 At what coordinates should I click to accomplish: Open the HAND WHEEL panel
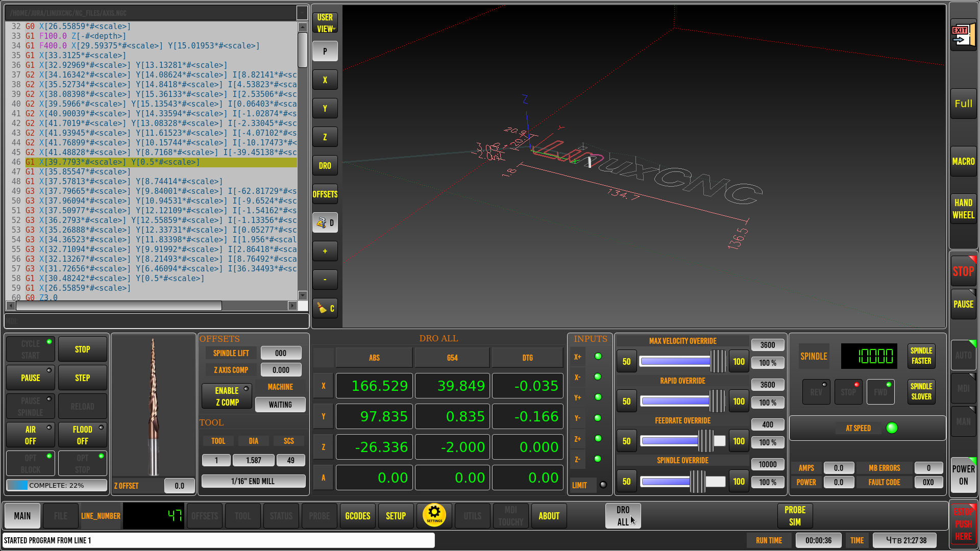[x=963, y=209]
